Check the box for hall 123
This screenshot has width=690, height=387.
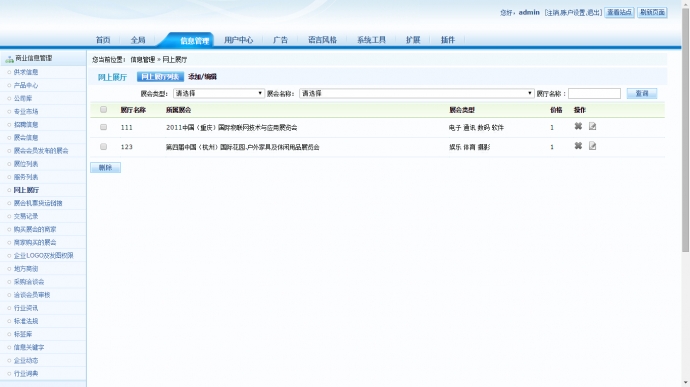click(x=103, y=147)
